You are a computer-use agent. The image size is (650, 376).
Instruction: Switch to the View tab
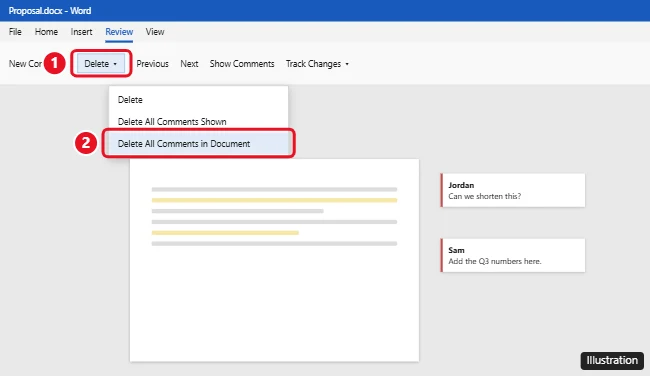click(155, 32)
